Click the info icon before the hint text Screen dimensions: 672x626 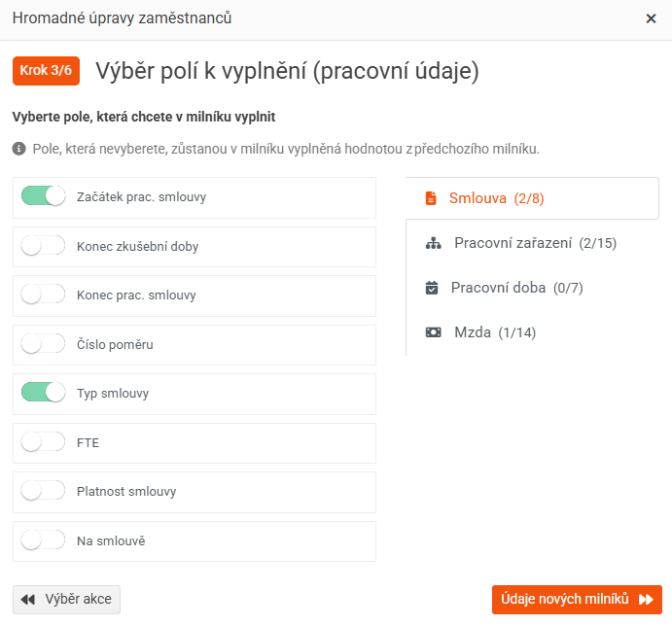(x=18, y=150)
